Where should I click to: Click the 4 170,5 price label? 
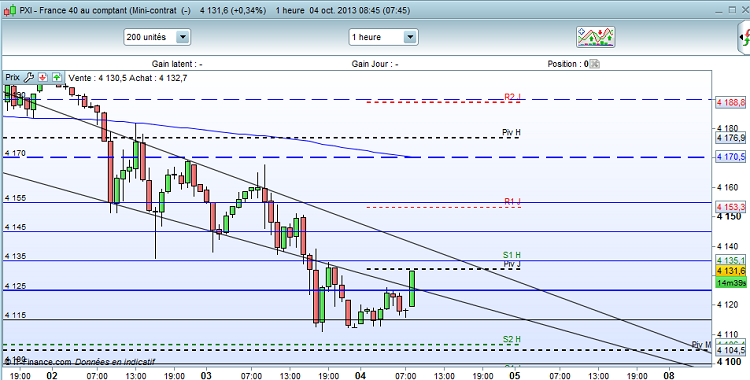(730, 156)
